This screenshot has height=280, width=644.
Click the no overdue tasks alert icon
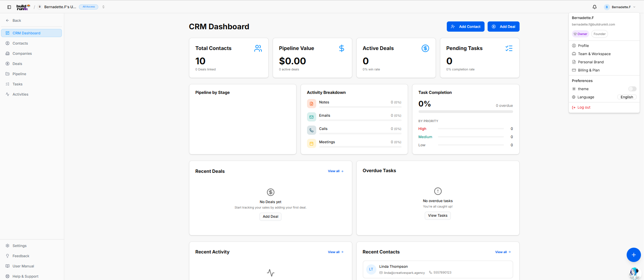438,191
